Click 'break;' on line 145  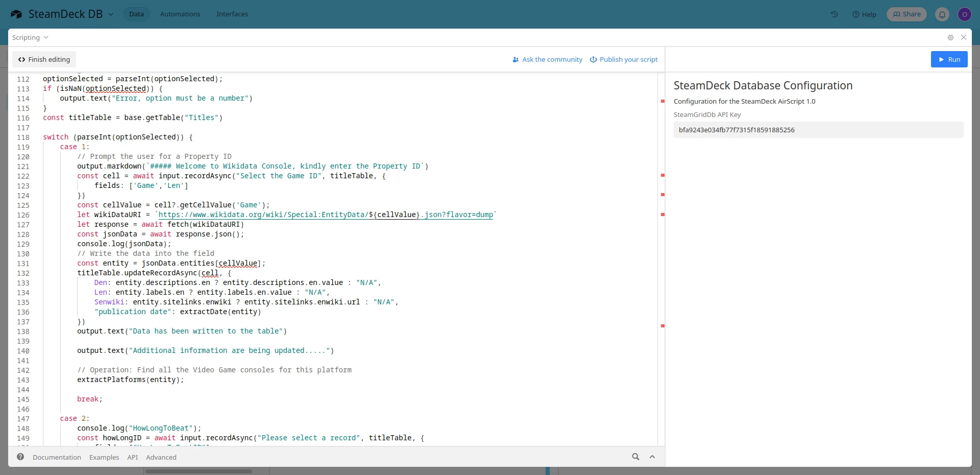90,399
